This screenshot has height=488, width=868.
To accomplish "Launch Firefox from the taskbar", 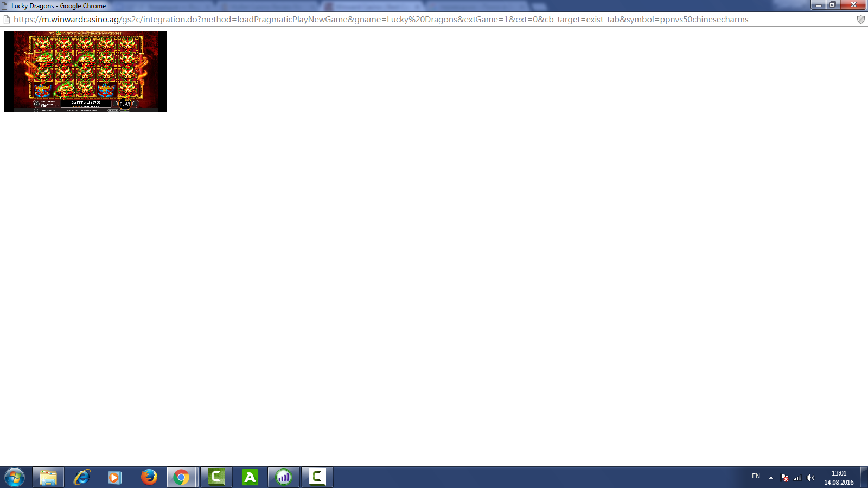I will click(149, 477).
